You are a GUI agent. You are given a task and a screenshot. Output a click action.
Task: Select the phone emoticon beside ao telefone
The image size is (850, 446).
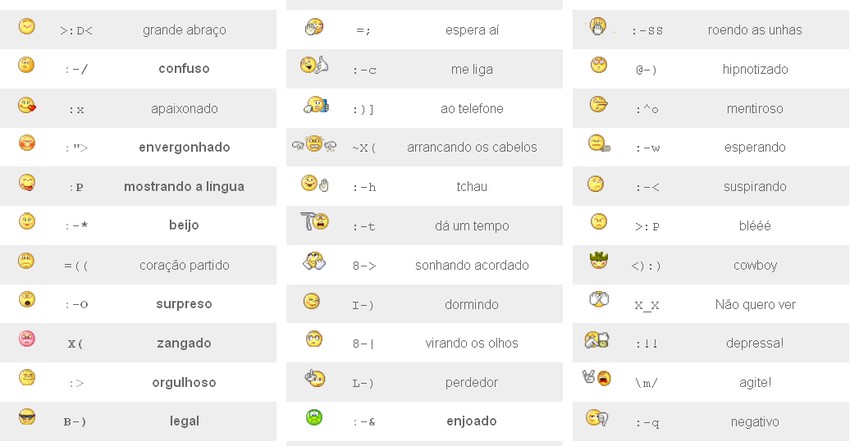pyautogui.click(x=315, y=105)
